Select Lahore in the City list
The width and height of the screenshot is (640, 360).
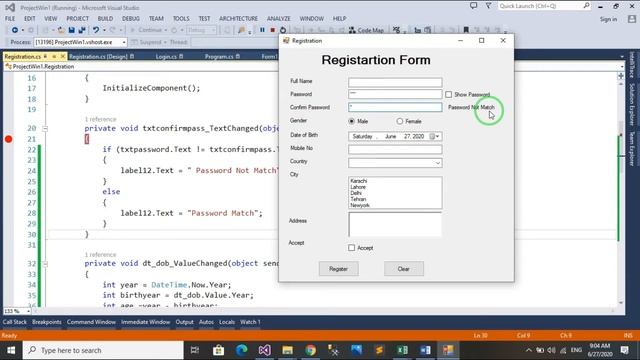pos(358,187)
